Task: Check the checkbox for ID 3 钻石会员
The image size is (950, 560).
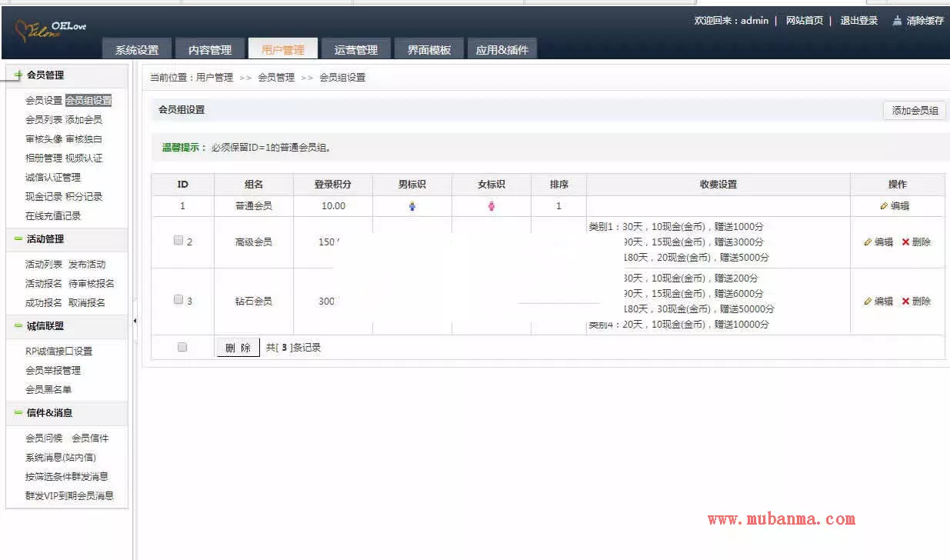Action: click(178, 300)
